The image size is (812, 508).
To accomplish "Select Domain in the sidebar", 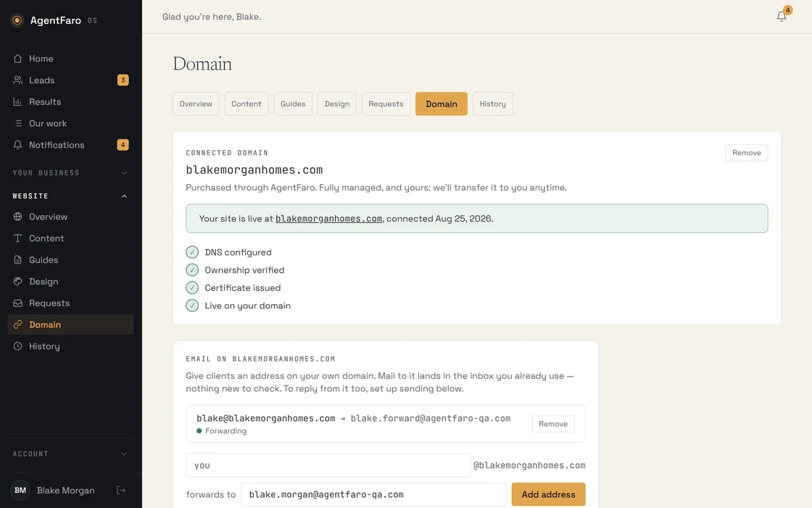I will coord(71,324).
